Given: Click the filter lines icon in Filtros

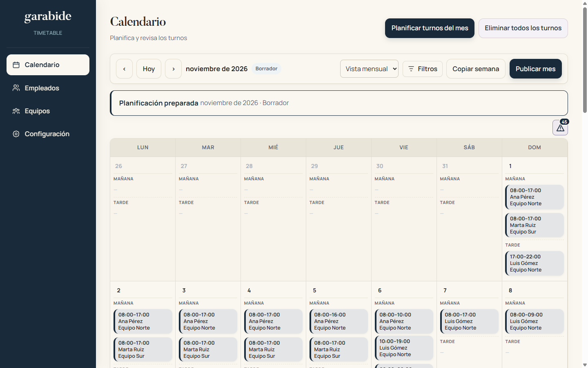Looking at the screenshot, I should pyautogui.click(x=411, y=69).
